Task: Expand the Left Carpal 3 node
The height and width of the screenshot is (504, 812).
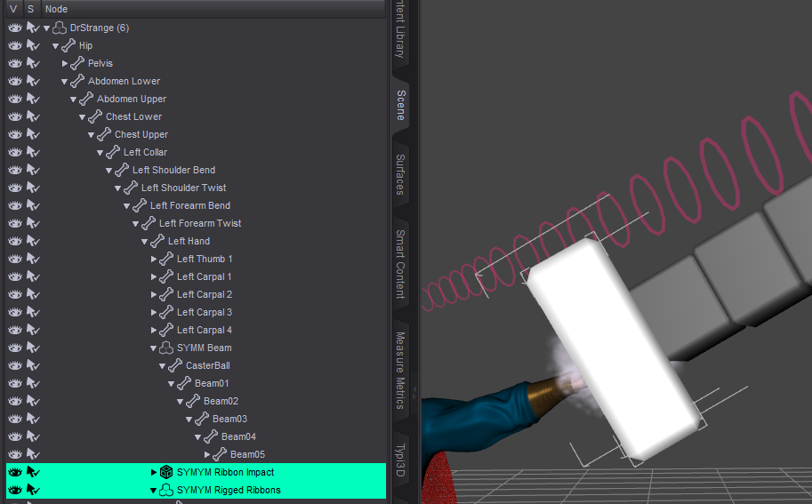Action: click(x=154, y=312)
